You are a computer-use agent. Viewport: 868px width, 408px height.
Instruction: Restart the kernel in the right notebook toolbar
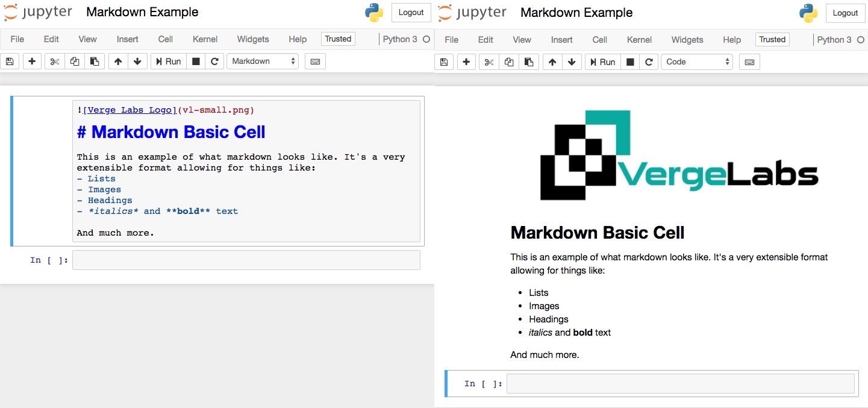pos(649,62)
